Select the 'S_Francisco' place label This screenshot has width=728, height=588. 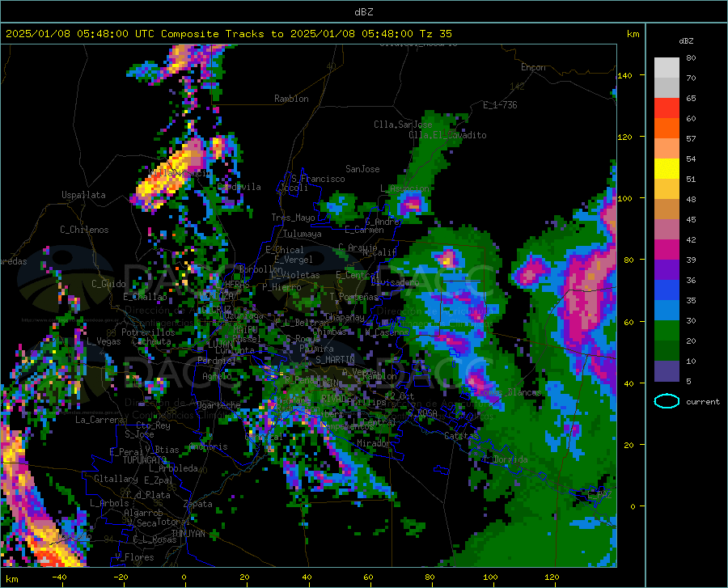(318, 179)
